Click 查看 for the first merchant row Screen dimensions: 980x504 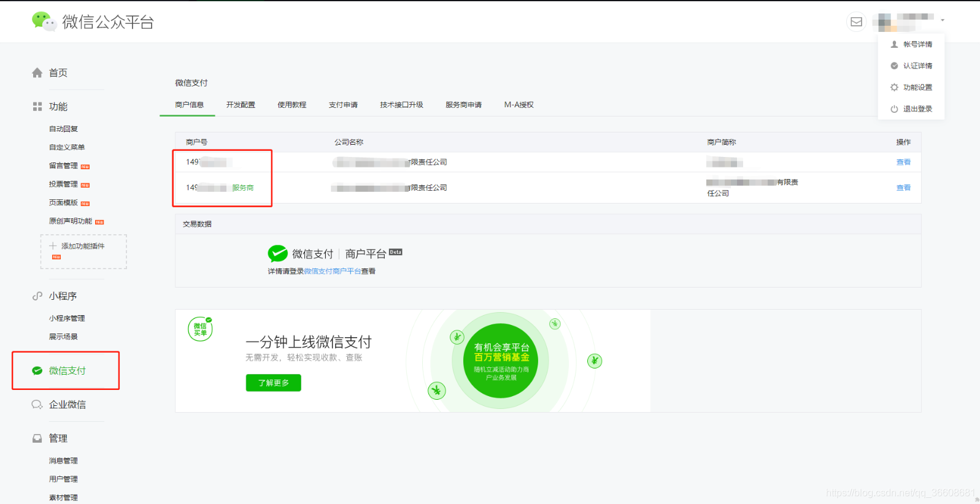[903, 162]
